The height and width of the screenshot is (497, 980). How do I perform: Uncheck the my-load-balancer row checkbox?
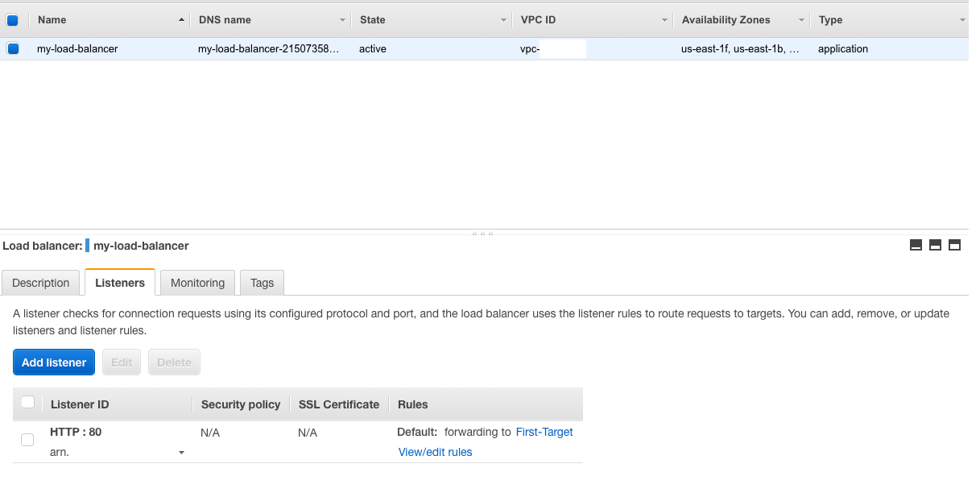tap(13, 49)
